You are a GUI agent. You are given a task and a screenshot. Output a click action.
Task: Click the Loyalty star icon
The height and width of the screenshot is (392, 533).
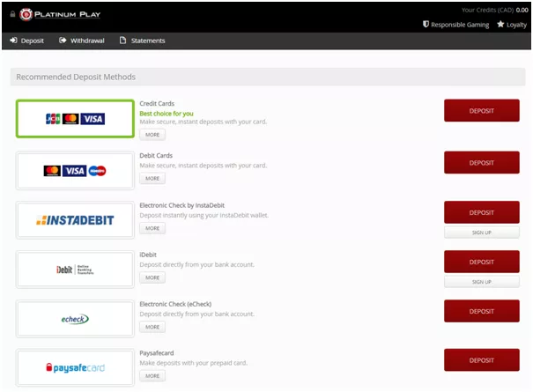point(500,24)
